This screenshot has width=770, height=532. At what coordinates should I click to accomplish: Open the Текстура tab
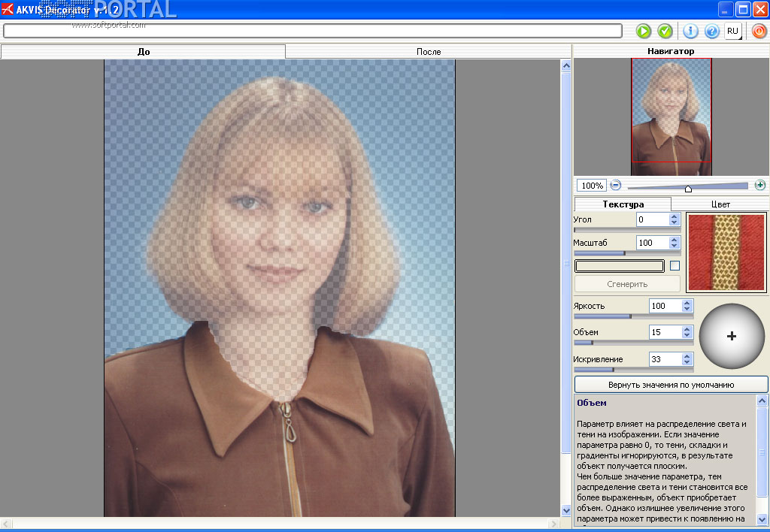[623, 204]
